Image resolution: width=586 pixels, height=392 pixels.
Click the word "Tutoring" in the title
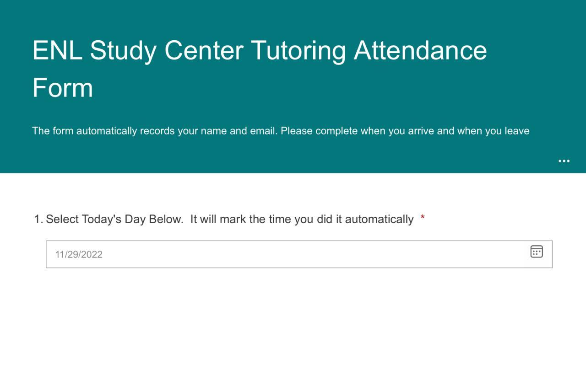298,50
